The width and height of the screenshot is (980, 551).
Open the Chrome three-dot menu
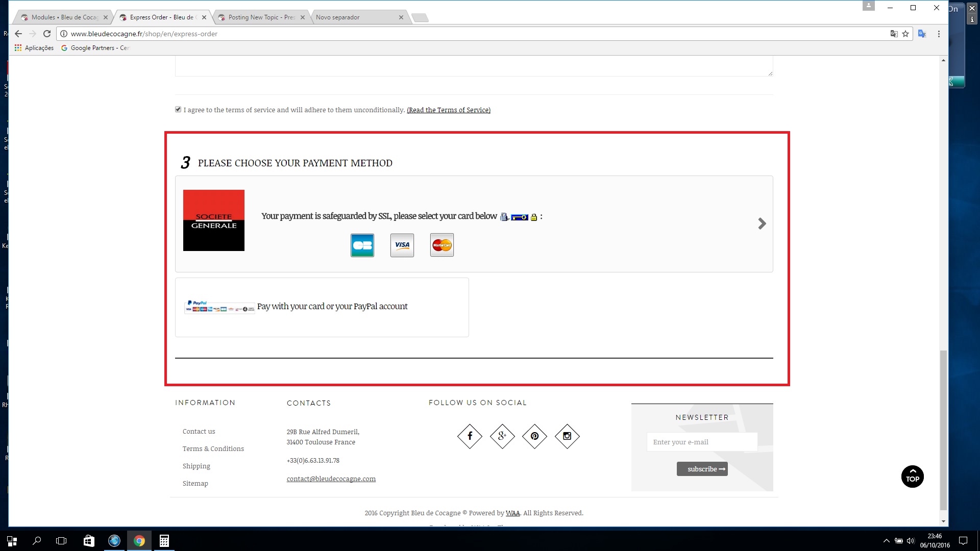[939, 34]
